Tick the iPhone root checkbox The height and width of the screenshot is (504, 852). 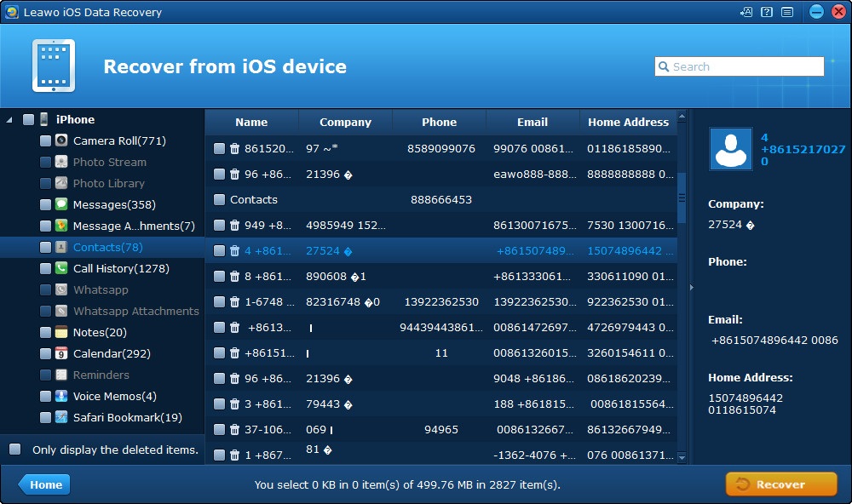click(x=28, y=119)
